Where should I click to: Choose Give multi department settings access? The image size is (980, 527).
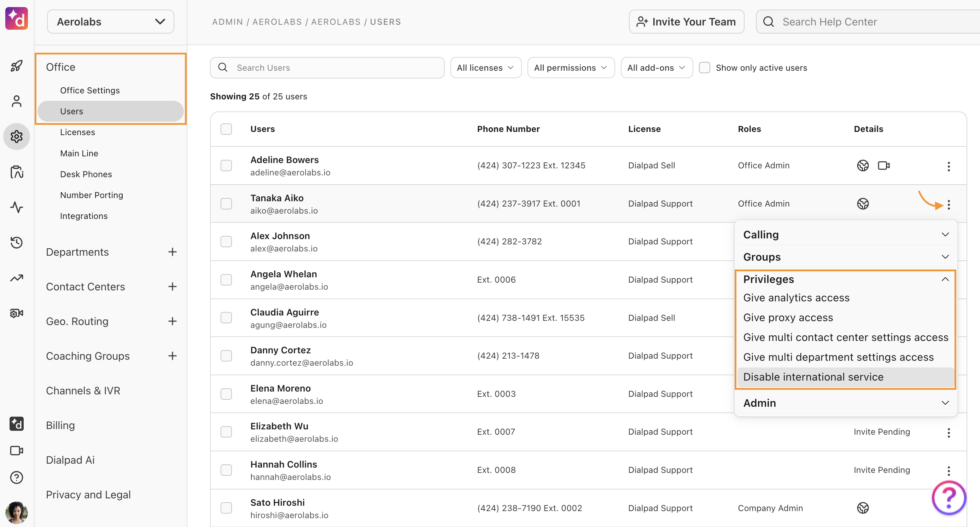tap(838, 357)
